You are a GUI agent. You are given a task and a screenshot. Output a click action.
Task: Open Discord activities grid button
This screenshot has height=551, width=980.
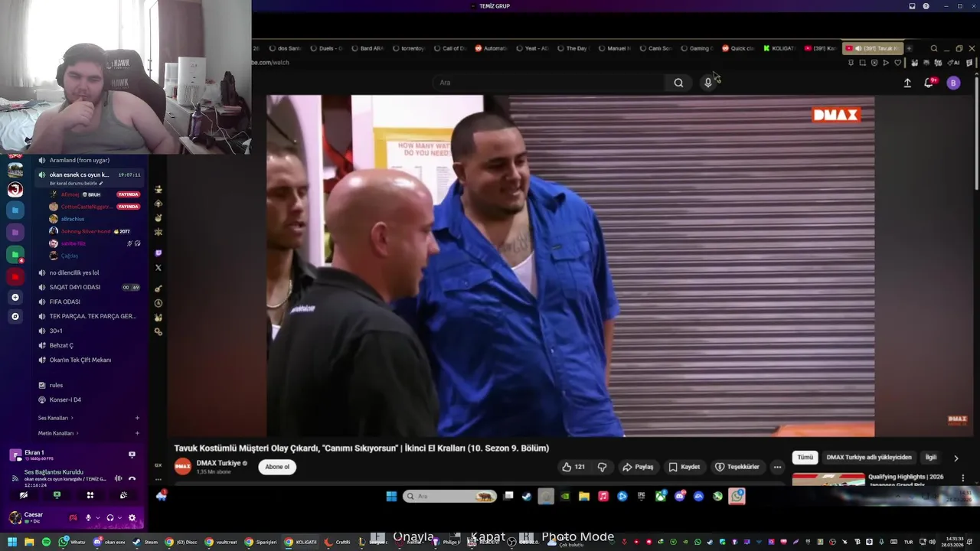90,495
